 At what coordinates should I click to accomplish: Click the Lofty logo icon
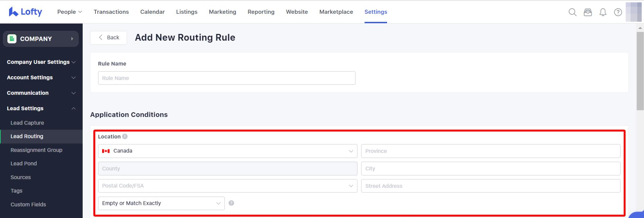click(x=13, y=12)
